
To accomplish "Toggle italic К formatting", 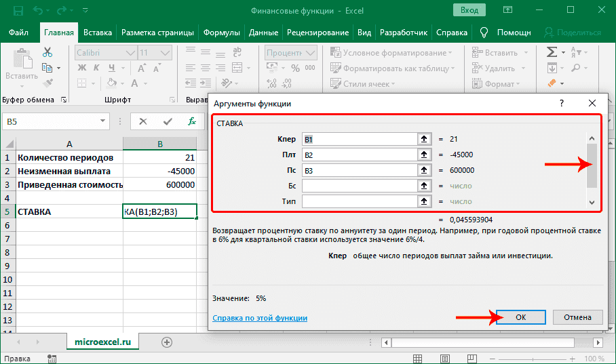I will [x=95, y=68].
